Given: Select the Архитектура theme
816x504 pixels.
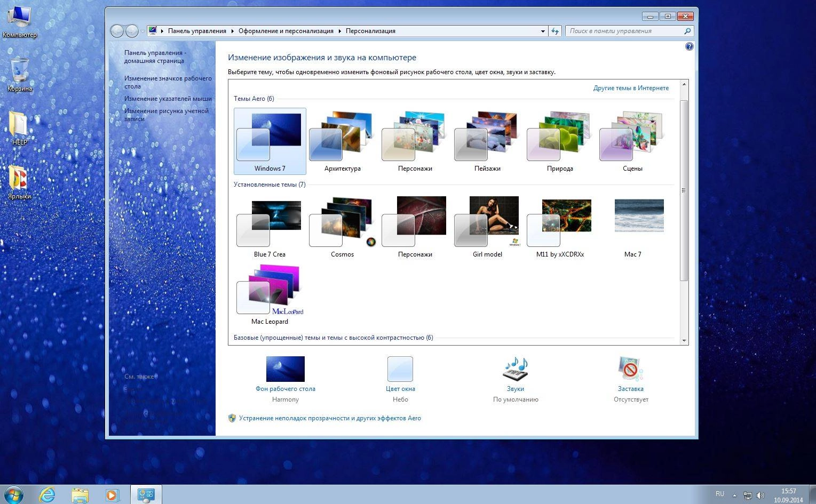Looking at the screenshot, I should 342,141.
